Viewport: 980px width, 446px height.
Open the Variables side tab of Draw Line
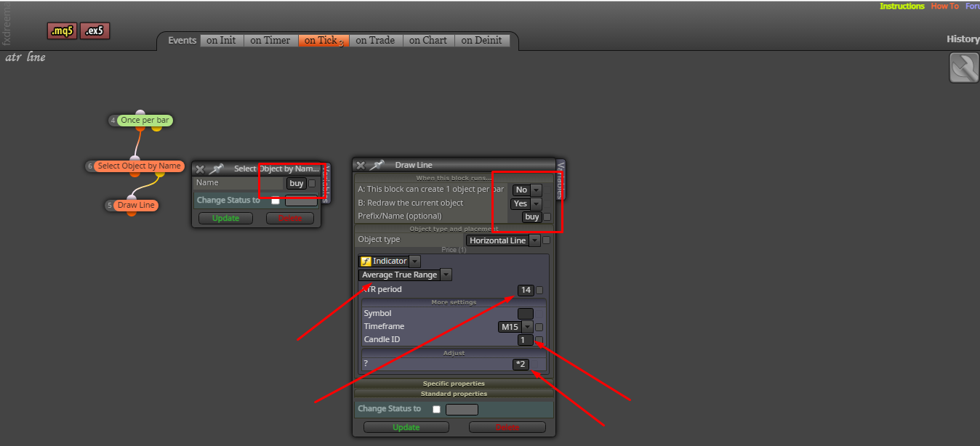pos(561,179)
